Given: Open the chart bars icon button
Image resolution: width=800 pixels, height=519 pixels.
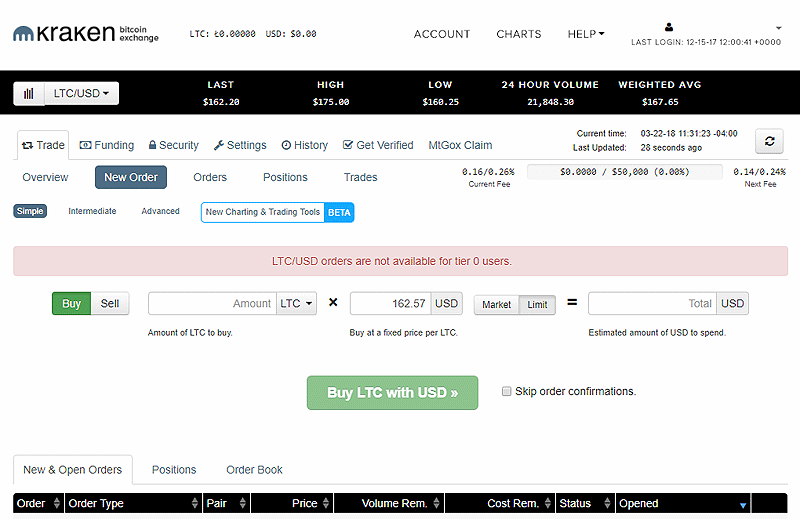Looking at the screenshot, I should (29, 93).
